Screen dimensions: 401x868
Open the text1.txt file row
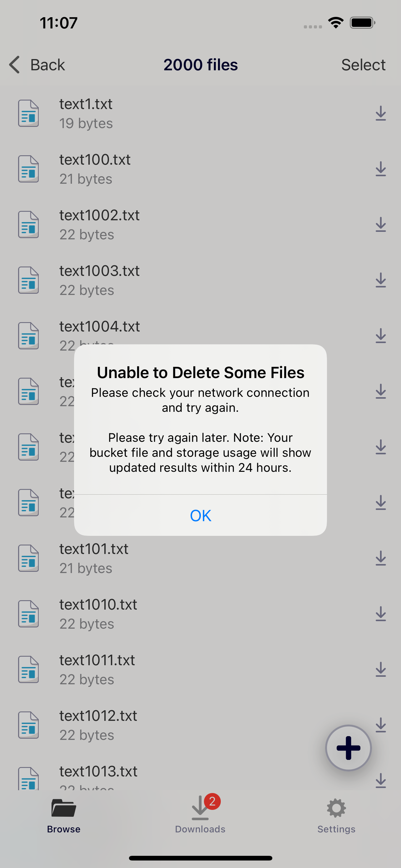coord(200,113)
